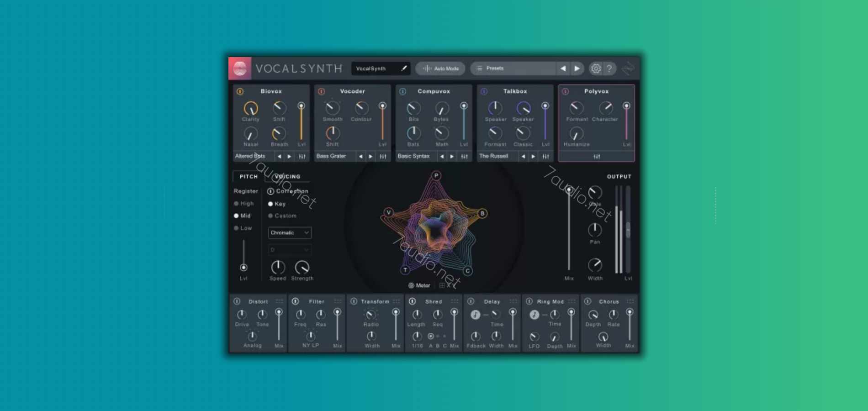Select previous Compuvox preset Basic Syntax
This screenshot has height=411, width=868.
(442, 156)
